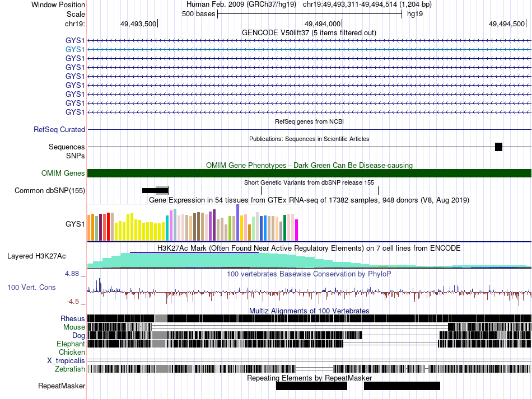Click the PhyloP Basewise Conservation title

(x=309, y=274)
